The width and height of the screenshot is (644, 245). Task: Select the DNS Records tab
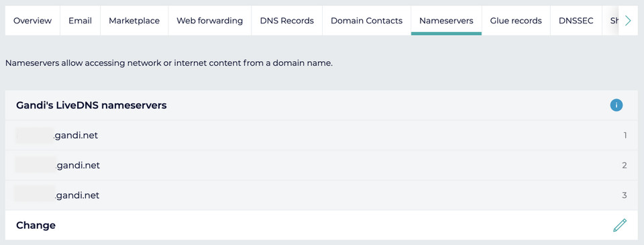pyautogui.click(x=287, y=21)
